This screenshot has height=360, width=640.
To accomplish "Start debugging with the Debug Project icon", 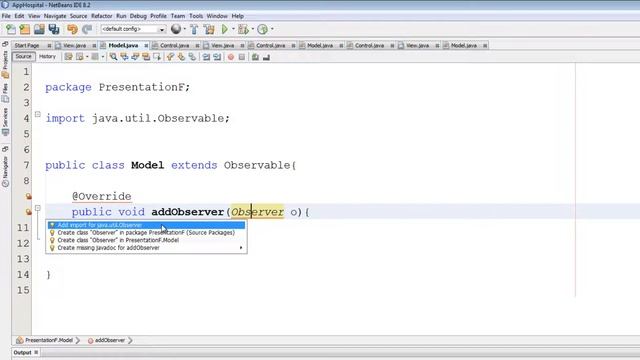I will point(243,29).
